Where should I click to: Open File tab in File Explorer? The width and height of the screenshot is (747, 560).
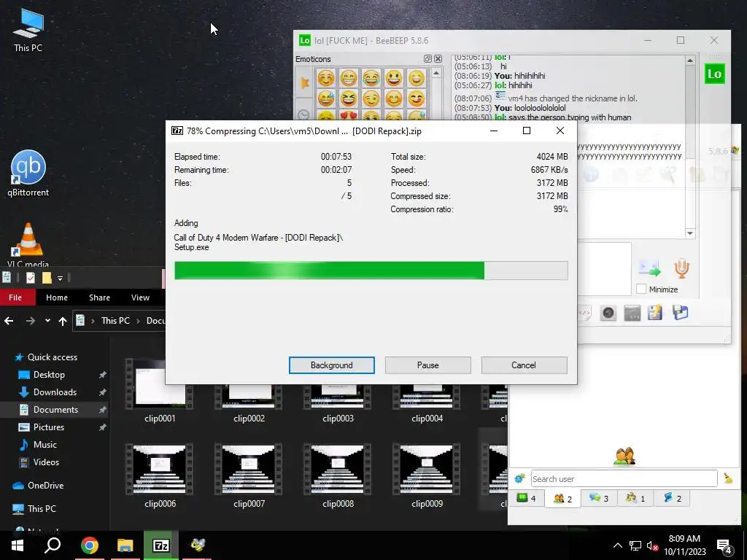(x=15, y=297)
